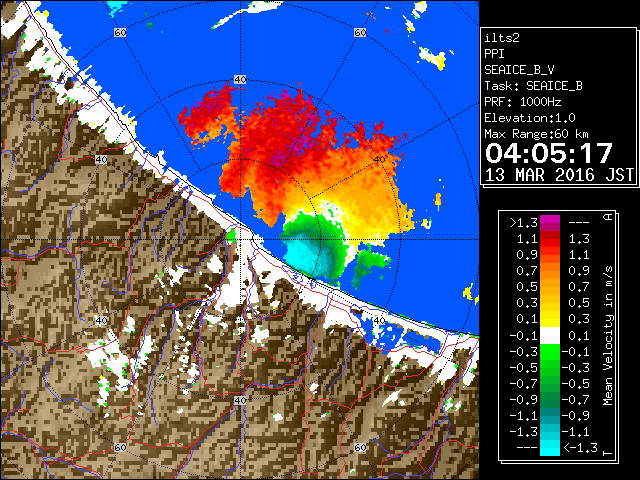Click the 'Task: SEAICE_B' line
The width and height of the screenshot is (640, 480).
point(533,86)
